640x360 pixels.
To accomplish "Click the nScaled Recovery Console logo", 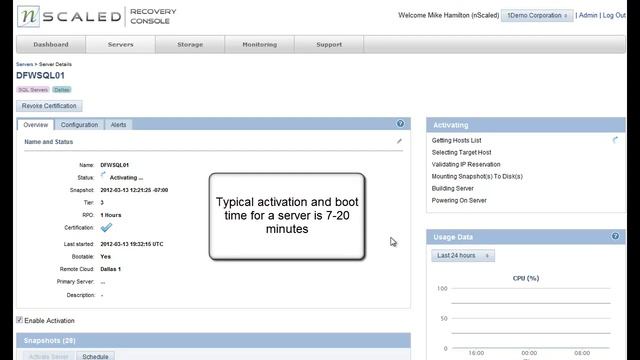I will [x=97, y=16].
